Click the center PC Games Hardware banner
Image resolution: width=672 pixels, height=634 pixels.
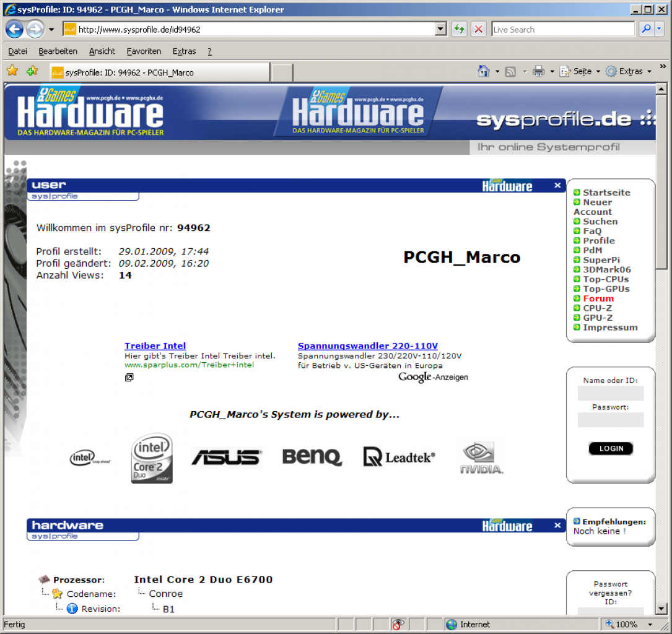pos(358,111)
